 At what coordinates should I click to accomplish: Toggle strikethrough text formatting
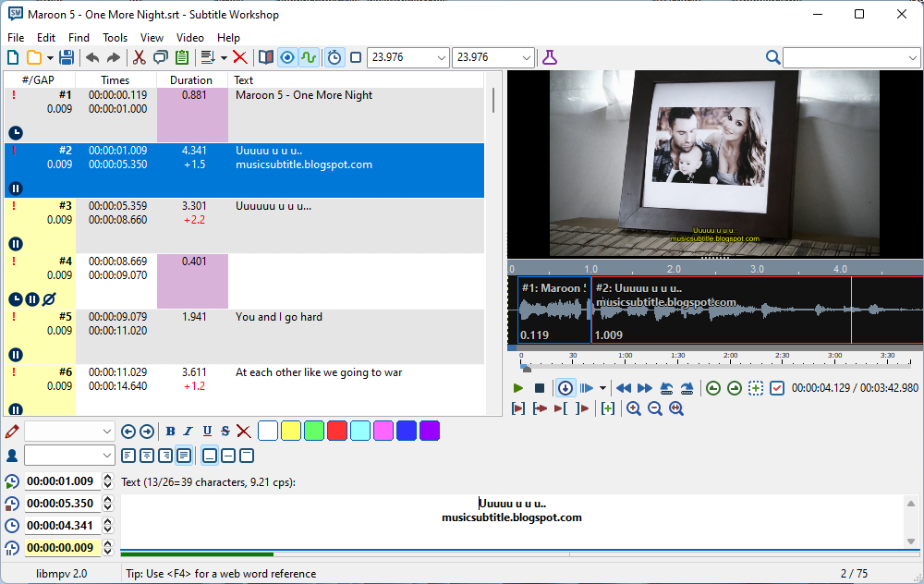[x=225, y=431]
